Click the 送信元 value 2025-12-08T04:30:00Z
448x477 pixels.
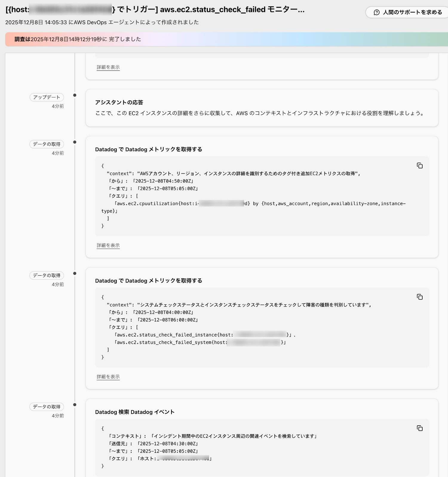tap(168, 444)
